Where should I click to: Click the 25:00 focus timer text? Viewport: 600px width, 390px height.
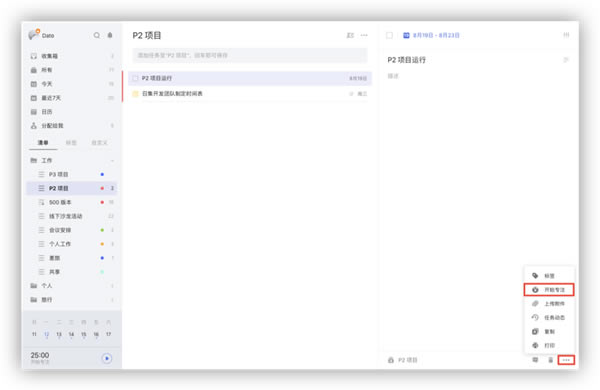40,355
